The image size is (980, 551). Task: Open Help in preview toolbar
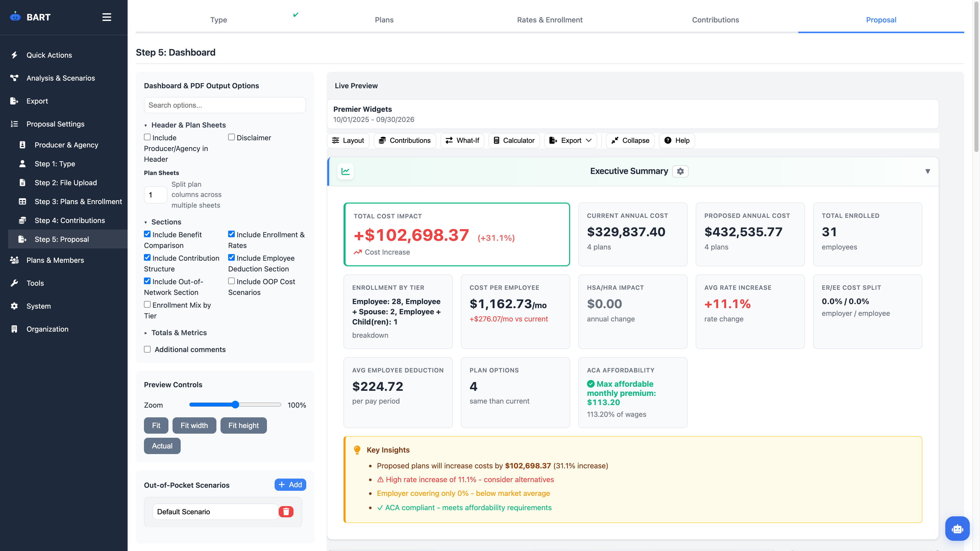click(677, 141)
